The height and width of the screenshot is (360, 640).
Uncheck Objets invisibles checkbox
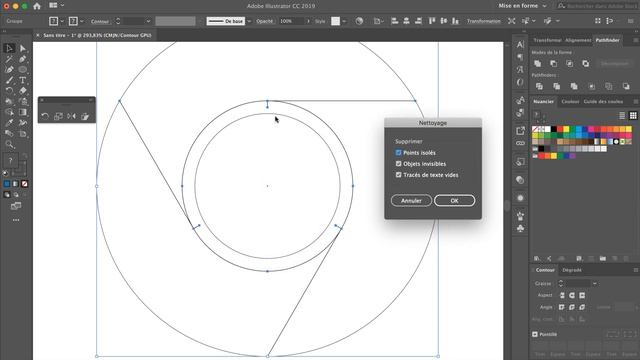398,164
